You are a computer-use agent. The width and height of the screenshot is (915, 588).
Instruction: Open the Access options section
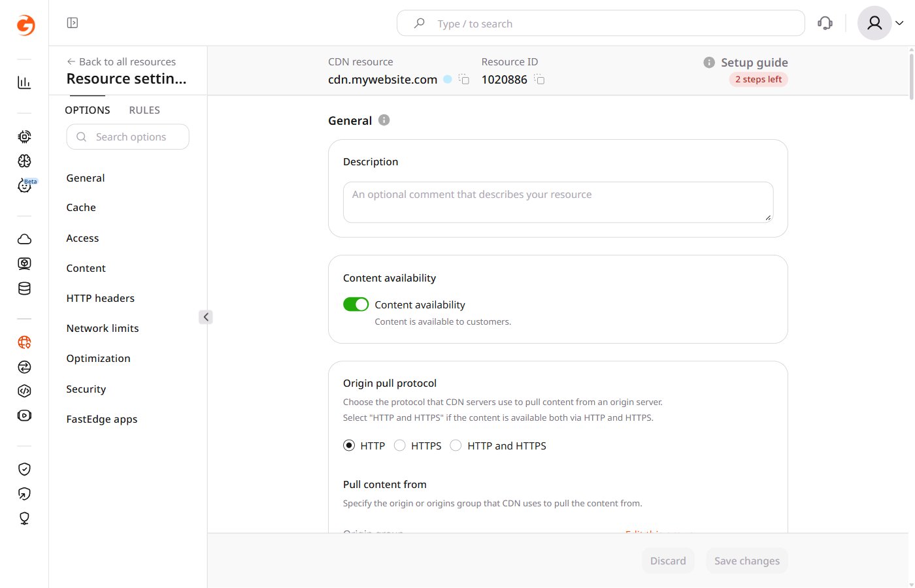(82, 238)
